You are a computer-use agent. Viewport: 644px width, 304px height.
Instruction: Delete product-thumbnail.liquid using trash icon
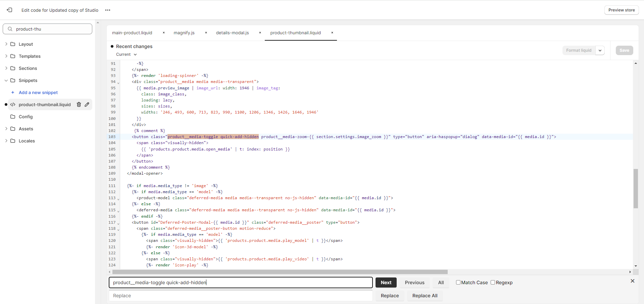tap(79, 104)
